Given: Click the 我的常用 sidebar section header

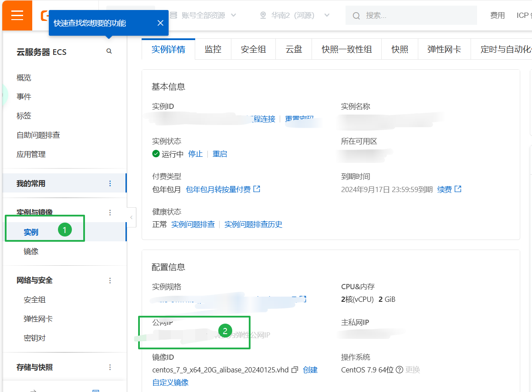Looking at the screenshot, I should 31,183.
